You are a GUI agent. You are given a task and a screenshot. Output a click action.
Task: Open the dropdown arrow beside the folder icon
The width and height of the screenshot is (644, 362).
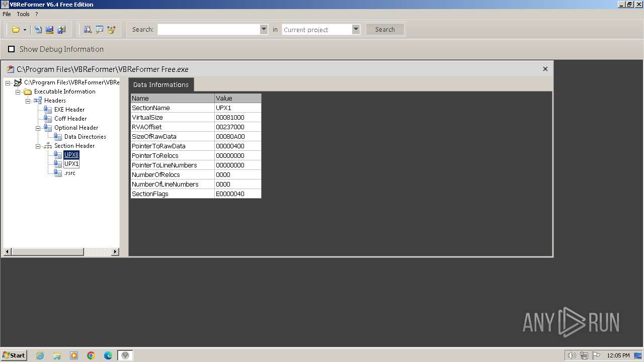click(25, 30)
